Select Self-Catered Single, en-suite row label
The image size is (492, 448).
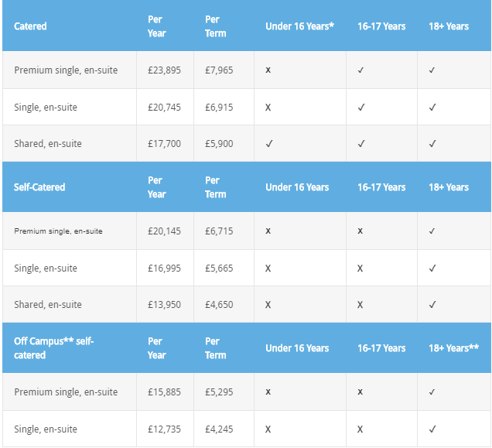46,268
